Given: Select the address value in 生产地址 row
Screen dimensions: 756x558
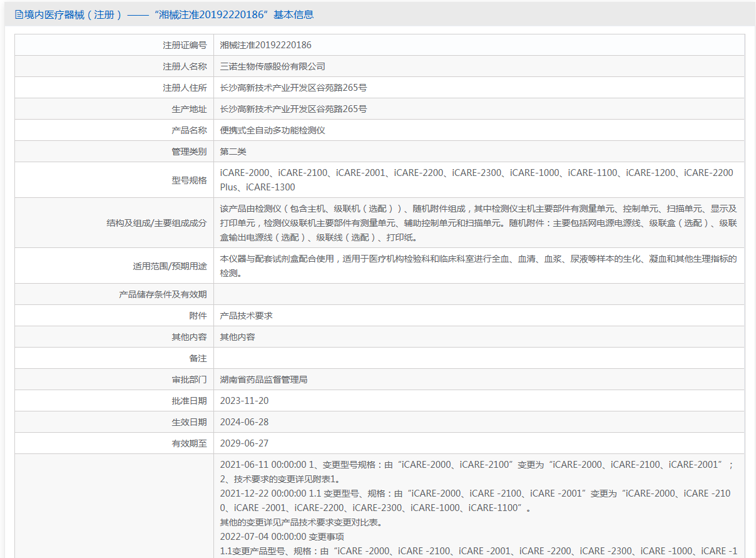Looking at the screenshot, I should [x=293, y=109].
